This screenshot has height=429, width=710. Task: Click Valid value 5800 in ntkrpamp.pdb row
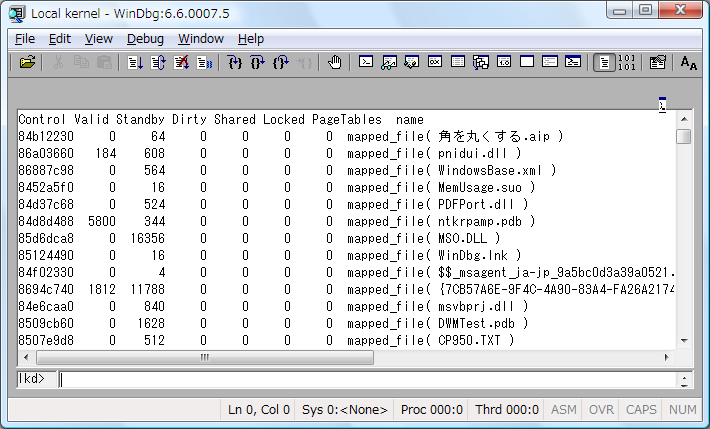[x=102, y=222]
